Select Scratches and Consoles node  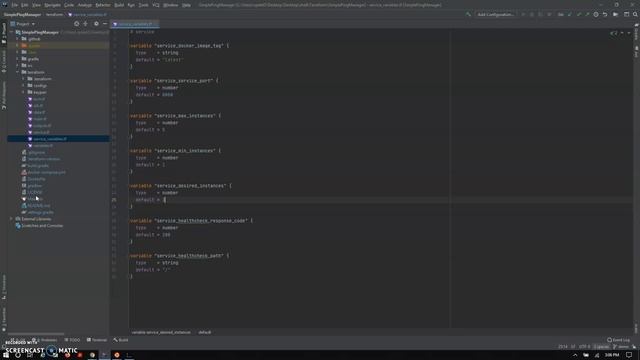tap(42, 226)
